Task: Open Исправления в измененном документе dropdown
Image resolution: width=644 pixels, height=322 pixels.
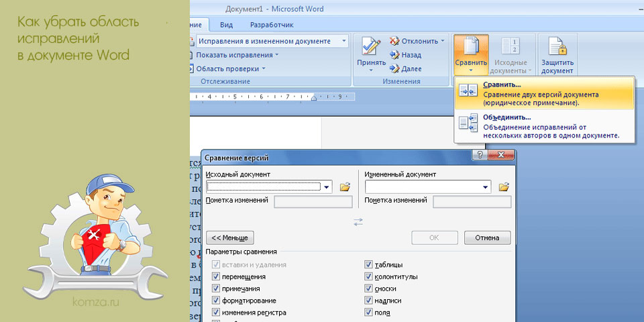Action: click(x=343, y=41)
